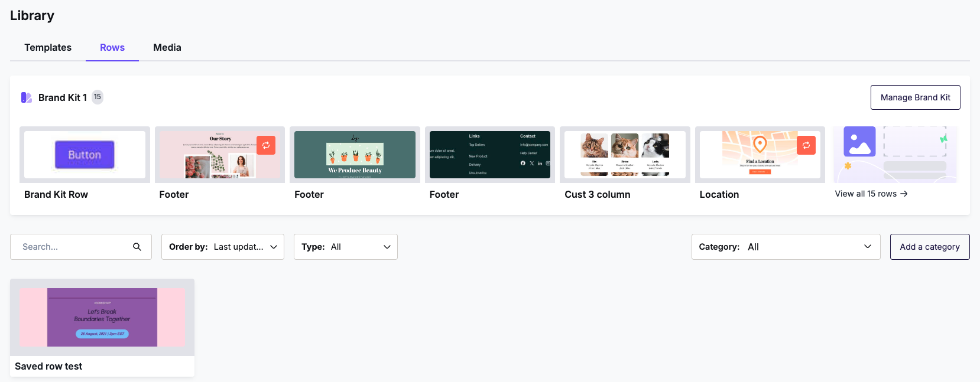Open the dark Links Contact footer thumbnail
980x382 pixels.
(490, 155)
